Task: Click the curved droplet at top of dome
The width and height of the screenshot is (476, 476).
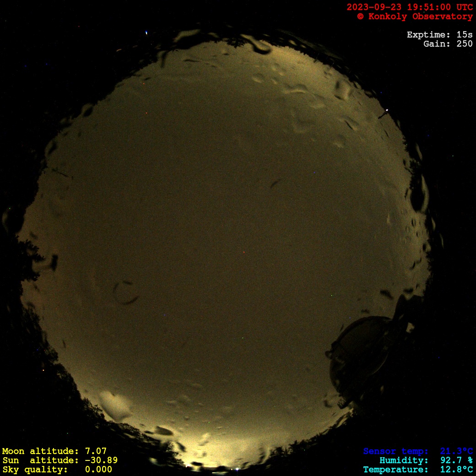Action: pos(259,46)
